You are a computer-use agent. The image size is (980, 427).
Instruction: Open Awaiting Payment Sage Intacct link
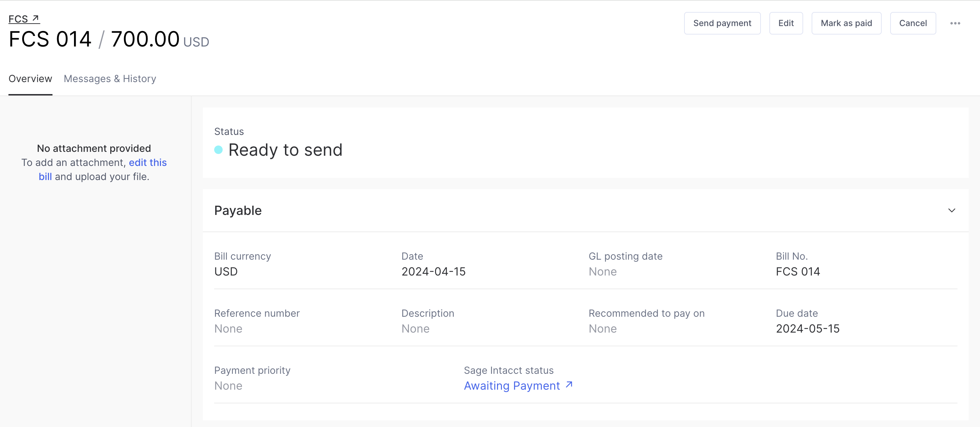click(518, 385)
